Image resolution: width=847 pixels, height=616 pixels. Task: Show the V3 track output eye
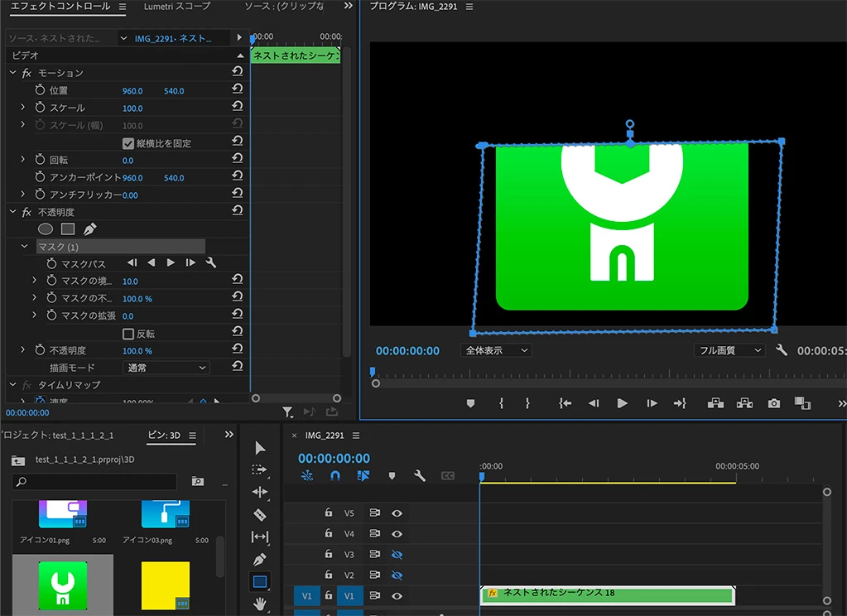tap(397, 555)
